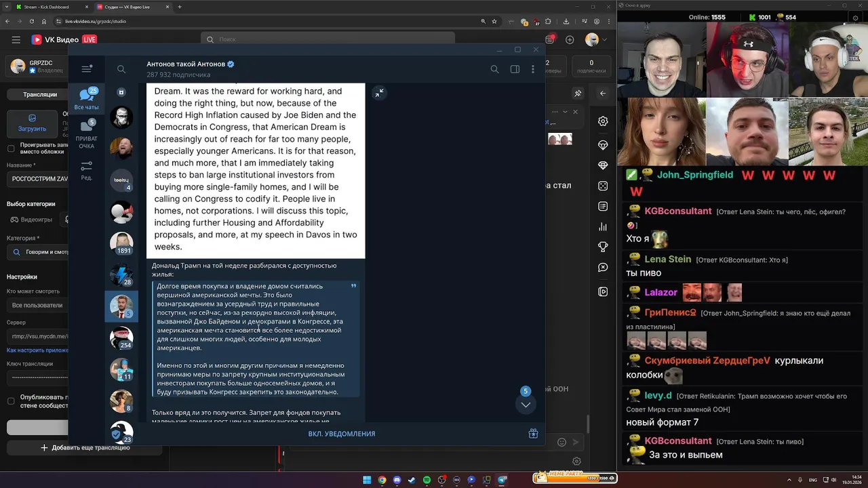Open VK stream settings gear icon

point(603,121)
